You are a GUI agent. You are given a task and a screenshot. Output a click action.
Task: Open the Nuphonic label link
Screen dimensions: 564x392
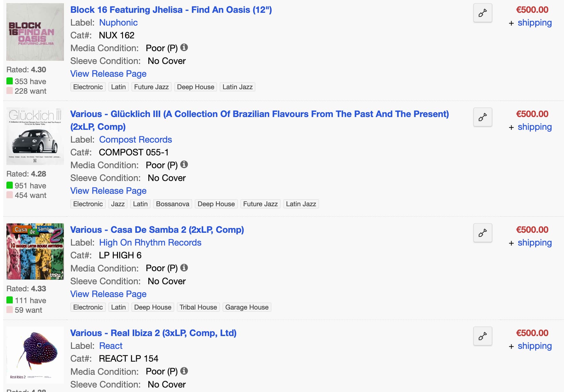(118, 23)
